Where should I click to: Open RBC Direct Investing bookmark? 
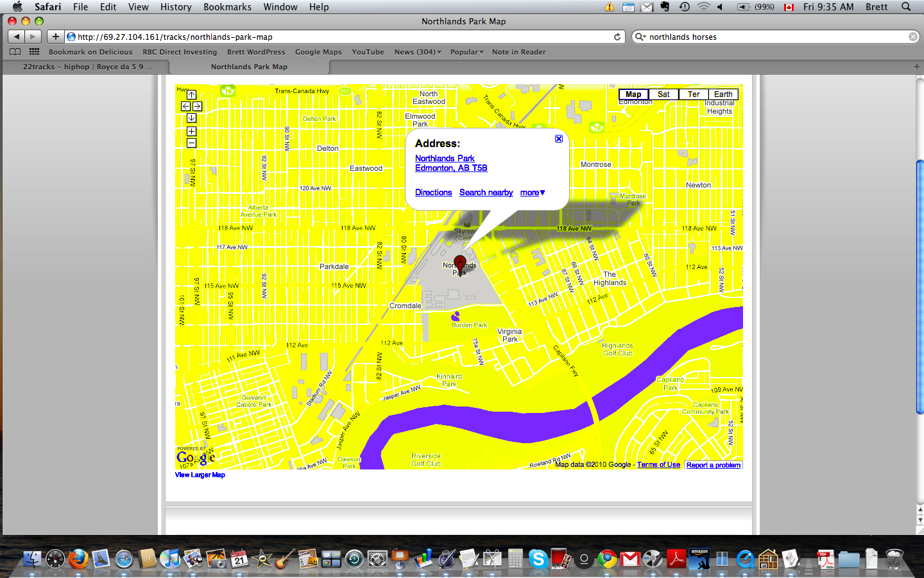pyautogui.click(x=180, y=52)
